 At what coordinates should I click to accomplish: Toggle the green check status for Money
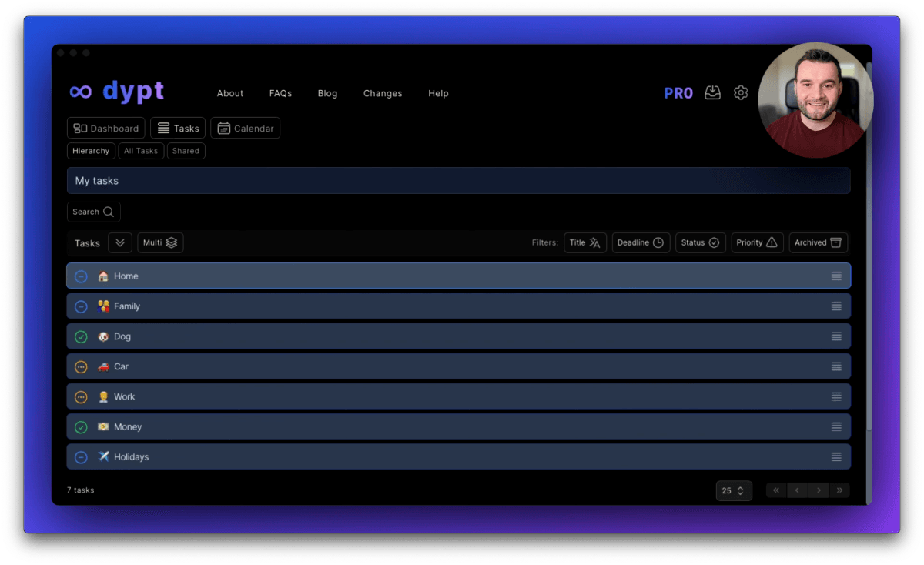point(81,426)
